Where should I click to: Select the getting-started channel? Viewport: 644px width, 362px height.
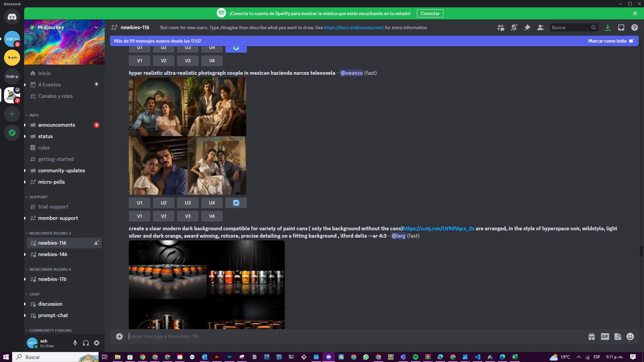click(x=56, y=159)
